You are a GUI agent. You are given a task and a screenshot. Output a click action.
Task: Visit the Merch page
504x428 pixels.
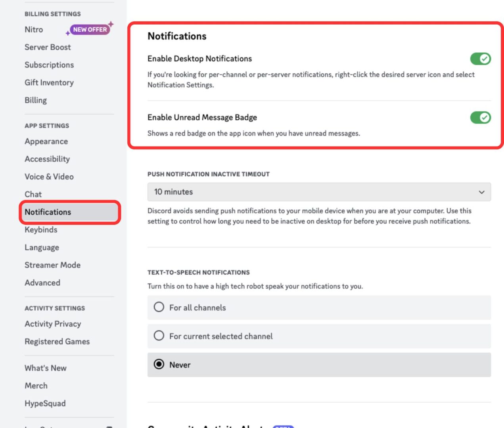tap(36, 385)
